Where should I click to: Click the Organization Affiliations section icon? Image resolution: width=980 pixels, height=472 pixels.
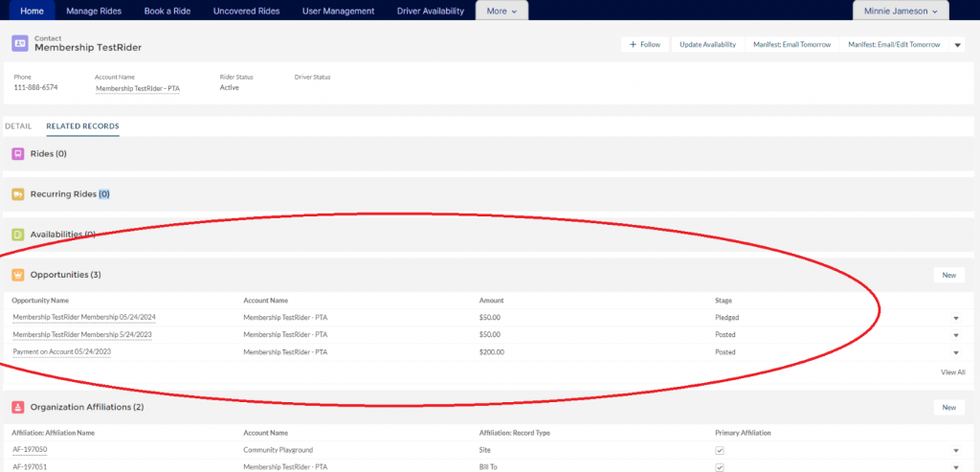[17, 407]
